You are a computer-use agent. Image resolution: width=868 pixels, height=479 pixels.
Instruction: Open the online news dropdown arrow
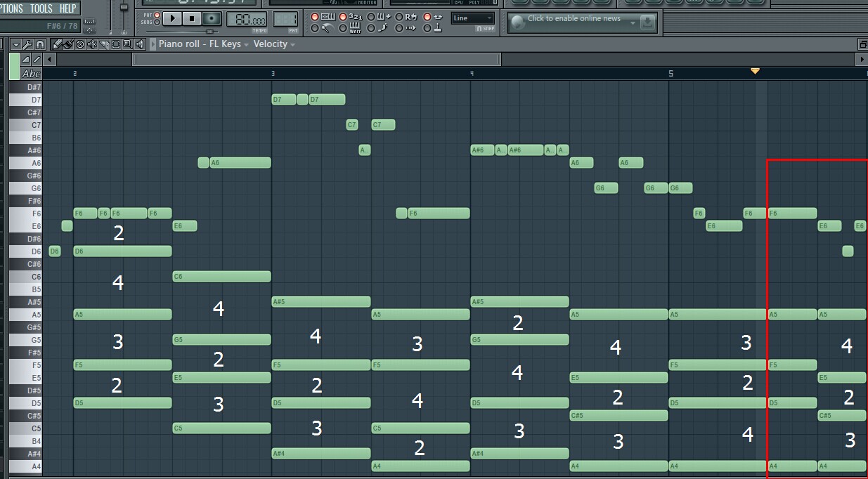click(633, 22)
